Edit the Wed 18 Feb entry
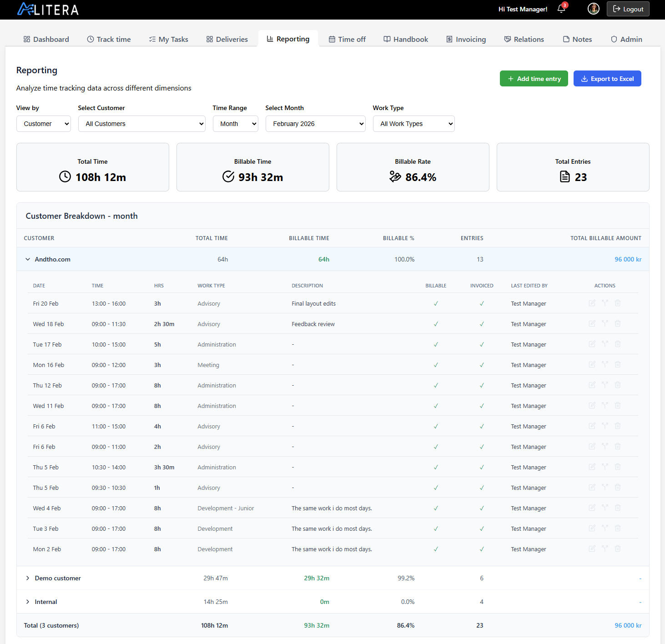 [x=592, y=323]
